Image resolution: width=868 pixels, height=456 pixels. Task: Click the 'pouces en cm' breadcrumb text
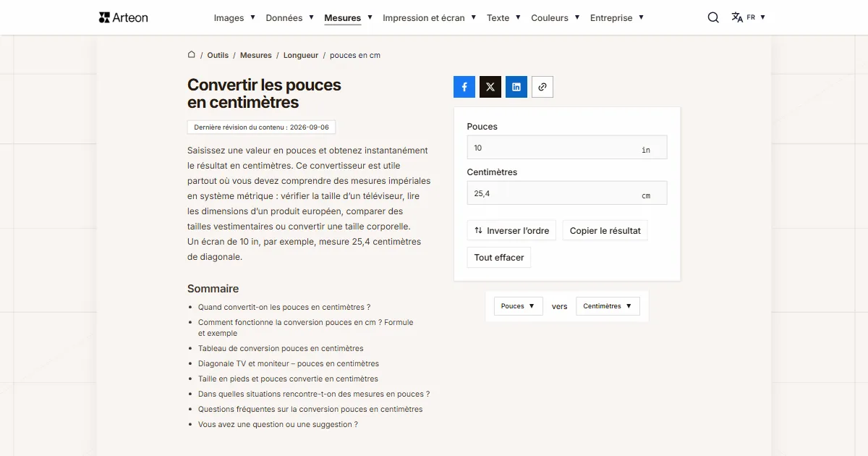[x=355, y=55]
